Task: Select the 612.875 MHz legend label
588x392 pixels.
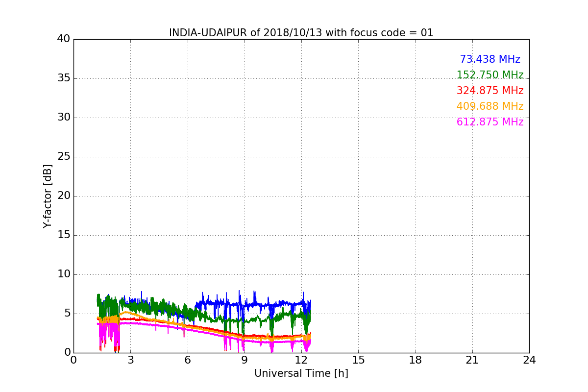Action: (x=490, y=122)
